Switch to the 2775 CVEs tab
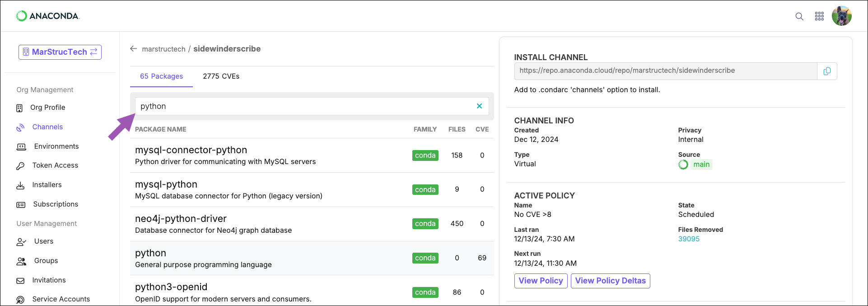The image size is (868, 306). click(221, 76)
